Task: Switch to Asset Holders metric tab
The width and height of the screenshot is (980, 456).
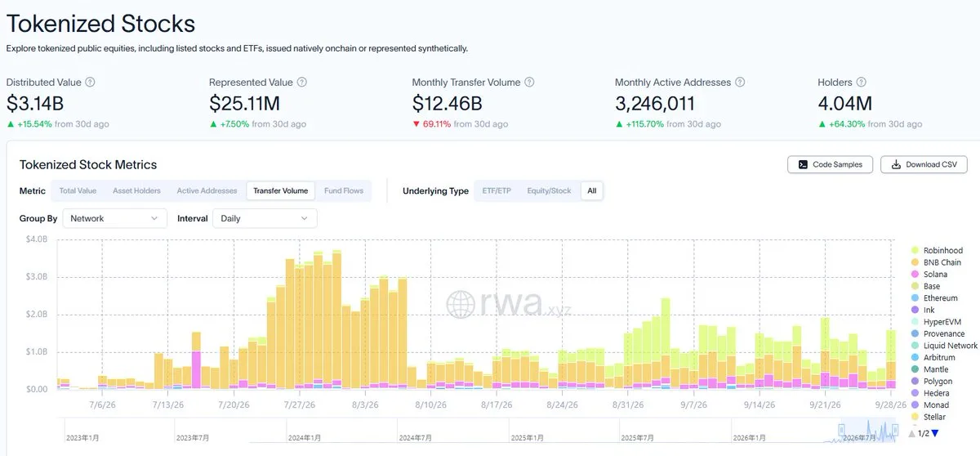Action: click(136, 190)
